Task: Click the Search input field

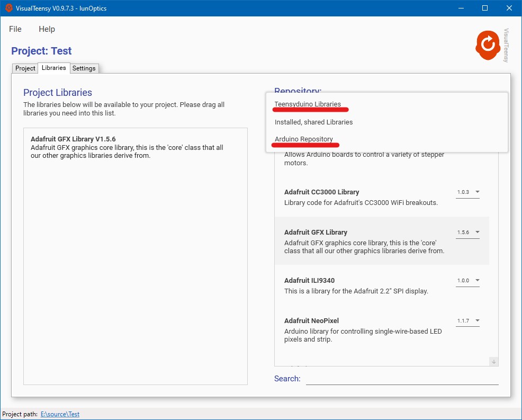Action: [x=402, y=379]
